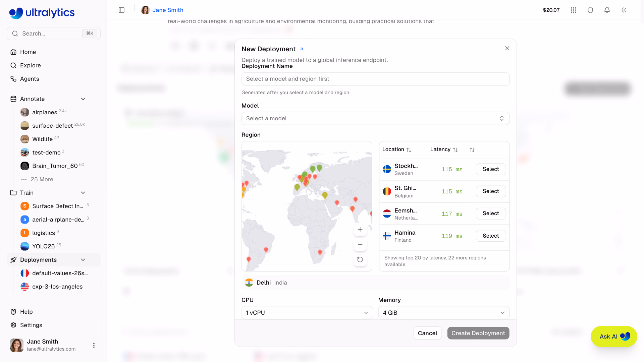Screen dimensions: 644x362
Task: Open Agents in the sidebar
Action: pyautogui.click(x=54, y=79)
